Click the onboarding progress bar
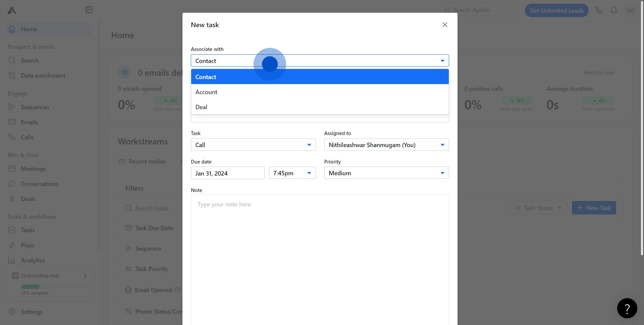This screenshot has height=325, width=644. pos(55,286)
